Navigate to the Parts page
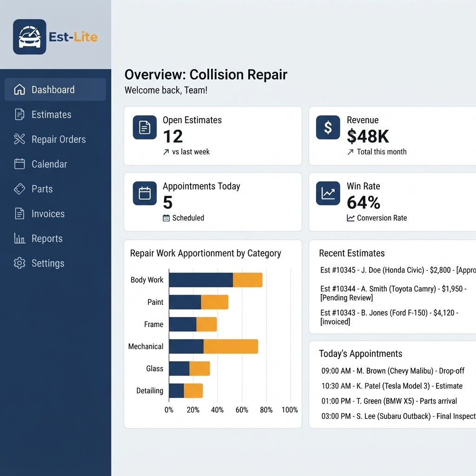 point(55,189)
